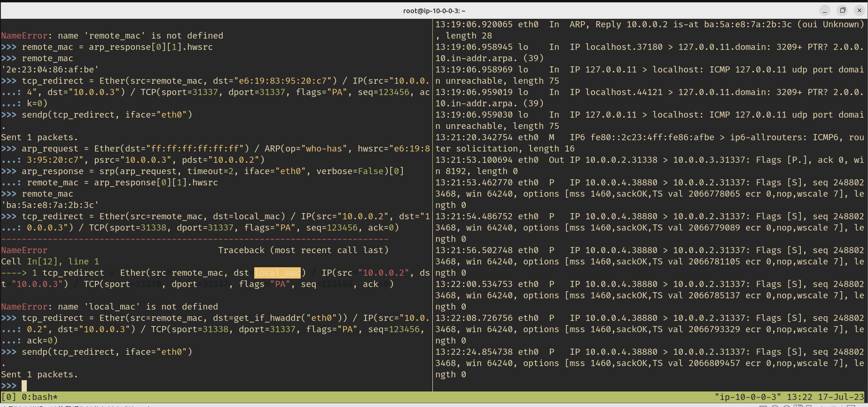
Task: Click the 13:19:06.959030 ICMP unreachable line
Action: (649, 120)
